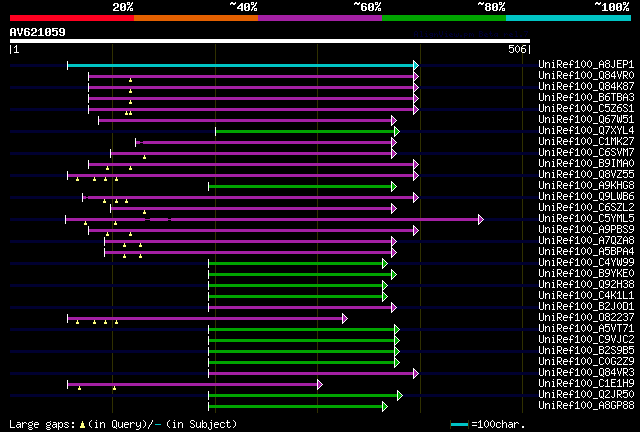The image size is (640, 432).
Task: Click the UniRef100_A9KHG8 label
Action: click(x=586, y=186)
